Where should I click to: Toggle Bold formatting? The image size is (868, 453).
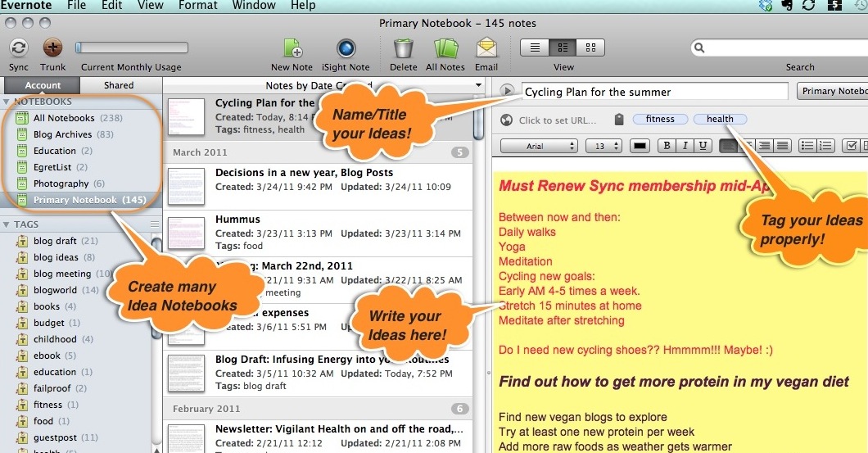(x=667, y=146)
